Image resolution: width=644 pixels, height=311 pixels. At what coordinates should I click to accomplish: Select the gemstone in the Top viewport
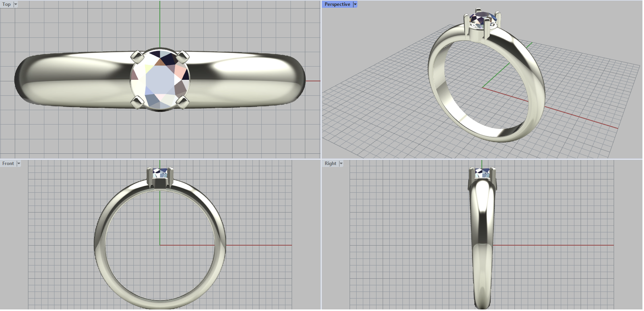160,79
